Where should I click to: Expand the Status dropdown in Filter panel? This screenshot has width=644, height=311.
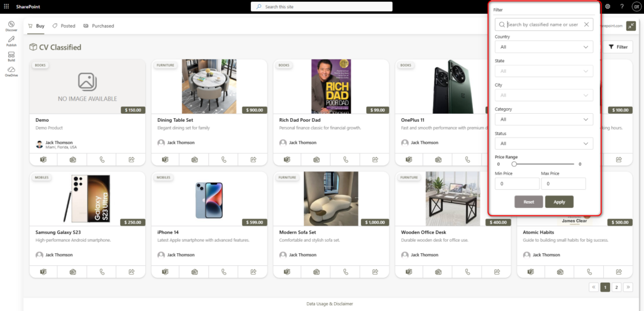(x=544, y=144)
